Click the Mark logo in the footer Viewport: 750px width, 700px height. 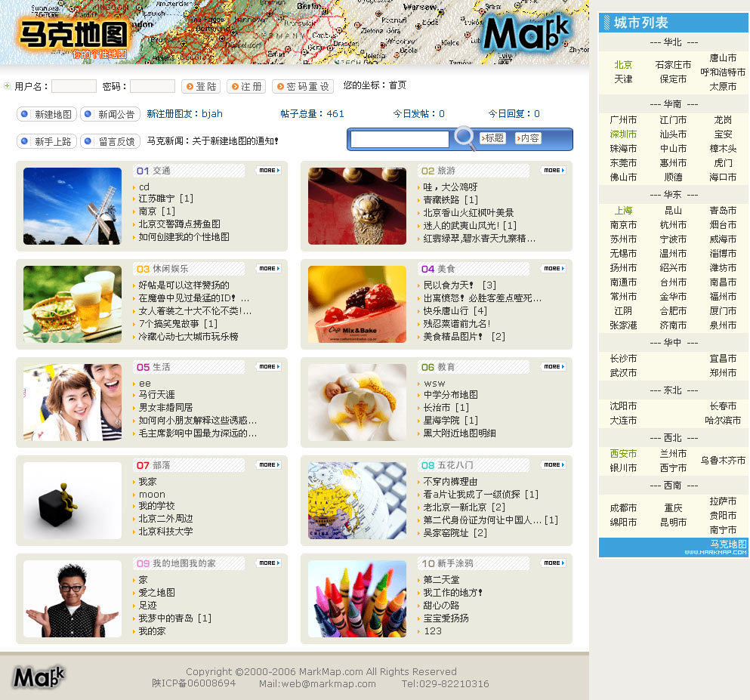click(x=39, y=677)
